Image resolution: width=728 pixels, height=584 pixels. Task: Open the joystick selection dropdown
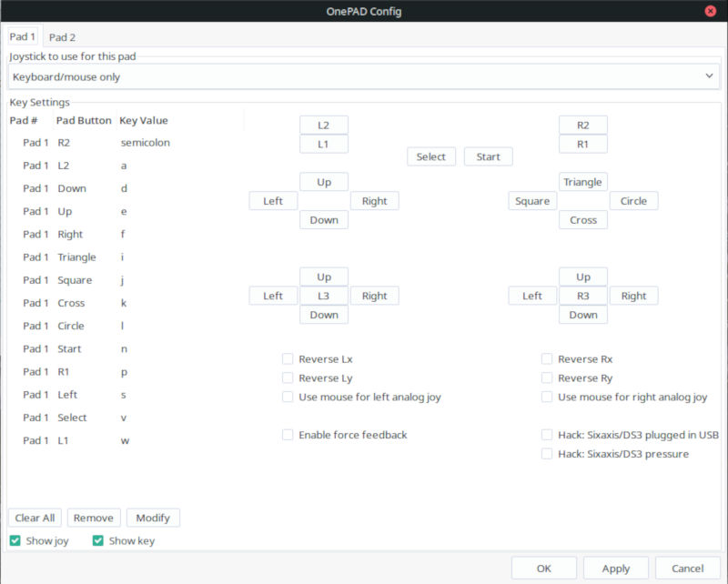[363, 77]
